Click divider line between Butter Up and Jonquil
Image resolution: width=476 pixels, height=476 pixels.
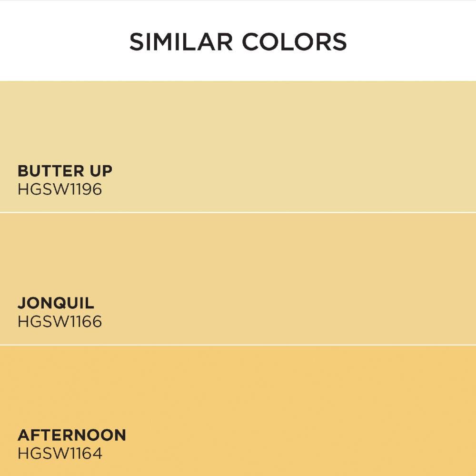click(238, 212)
